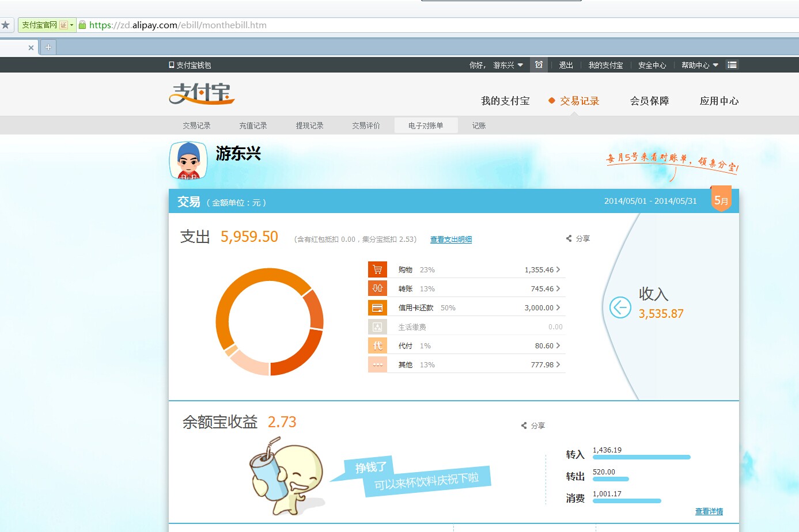This screenshot has height=532, width=799.
Task: Open the 应用中心 navigation item
Action: point(719,101)
